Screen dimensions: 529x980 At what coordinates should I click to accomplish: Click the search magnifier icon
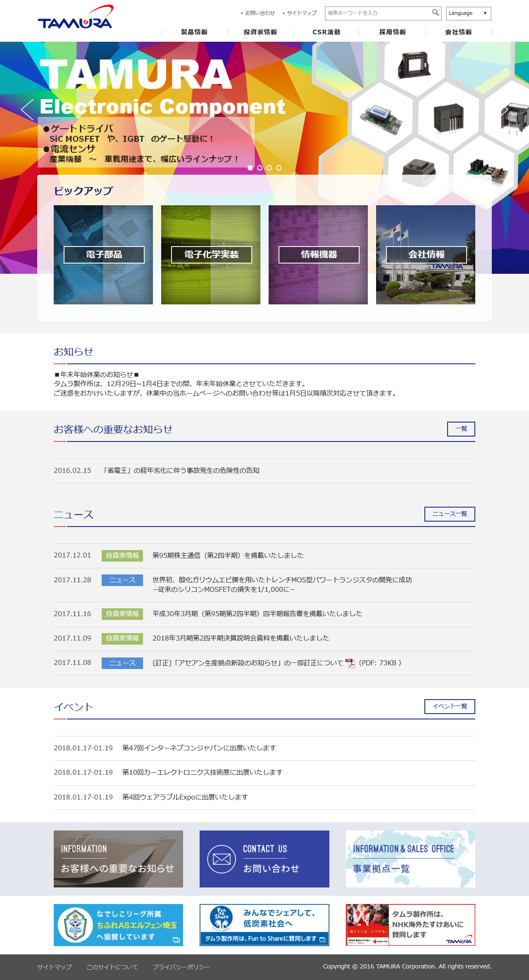(435, 13)
